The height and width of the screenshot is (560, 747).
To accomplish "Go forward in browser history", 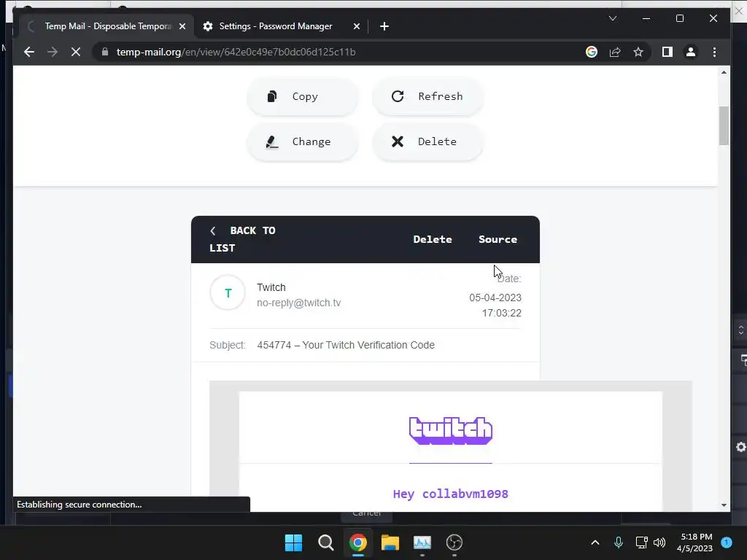I will point(53,52).
